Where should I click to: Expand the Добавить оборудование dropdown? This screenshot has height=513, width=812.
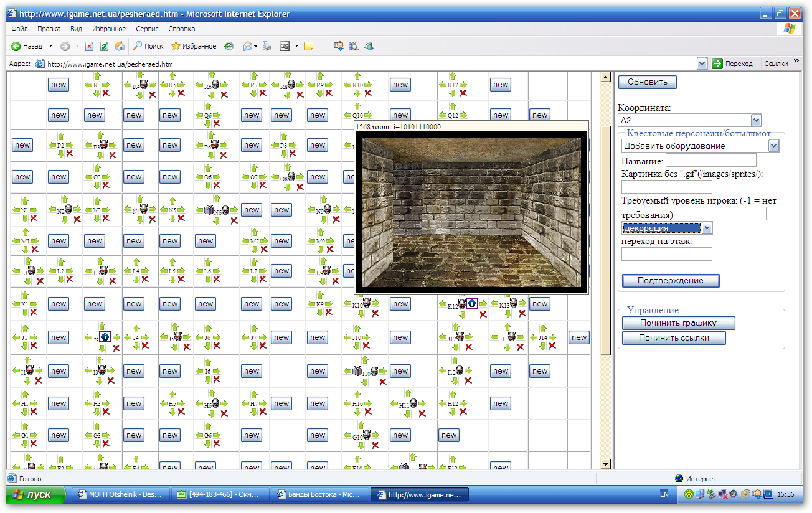tap(773, 146)
